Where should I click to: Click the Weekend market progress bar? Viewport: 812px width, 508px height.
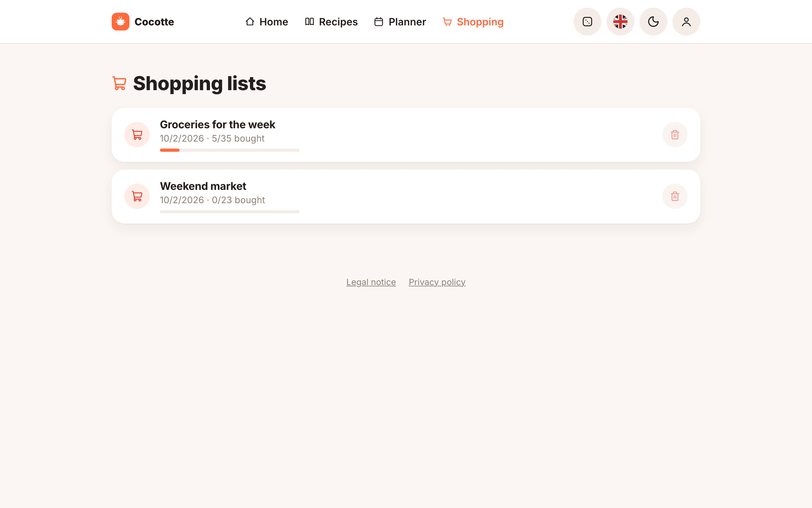click(x=230, y=212)
